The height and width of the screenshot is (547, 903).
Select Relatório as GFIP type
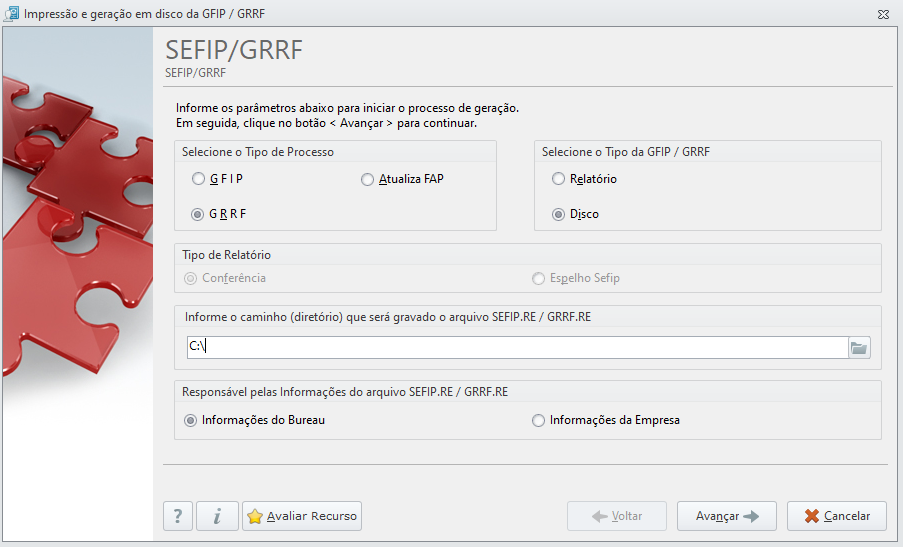click(x=585, y=178)
